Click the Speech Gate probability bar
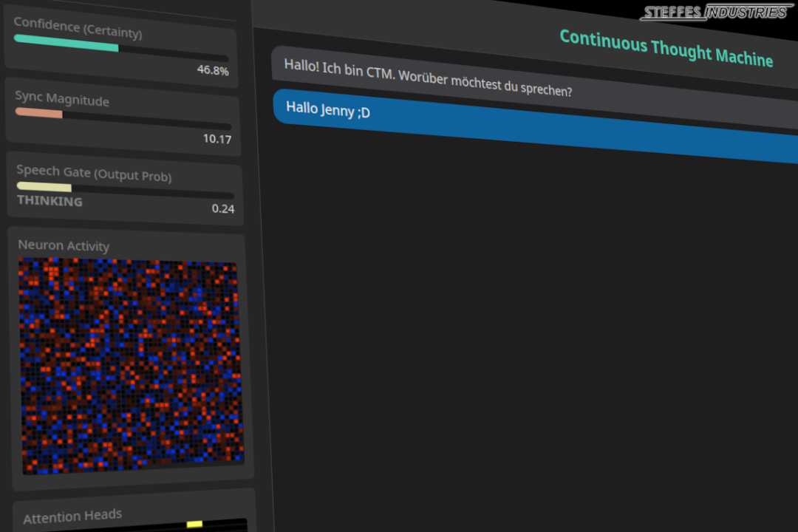Image resolution: width=798 pixels, height=532 pixels. pyautogui.click(x=125, y=191)
